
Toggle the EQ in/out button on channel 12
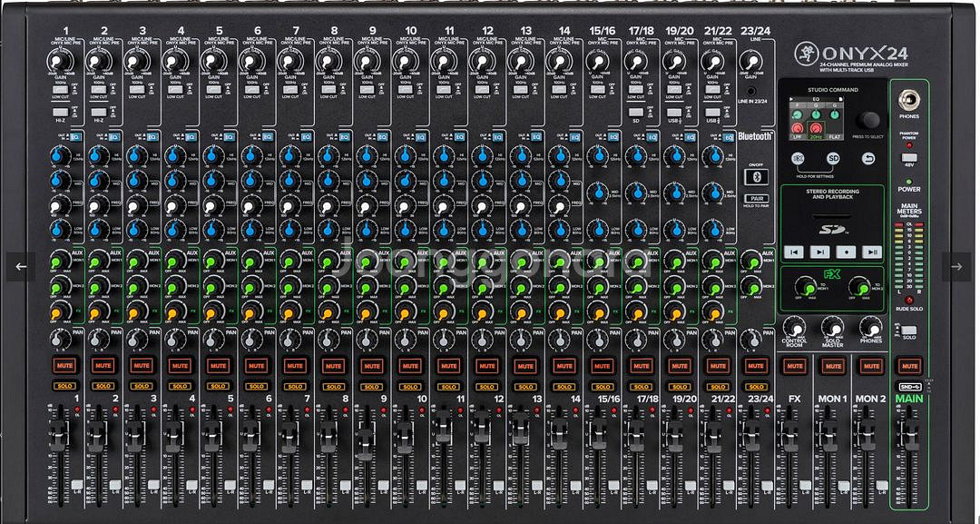click(x=499, y=136)
